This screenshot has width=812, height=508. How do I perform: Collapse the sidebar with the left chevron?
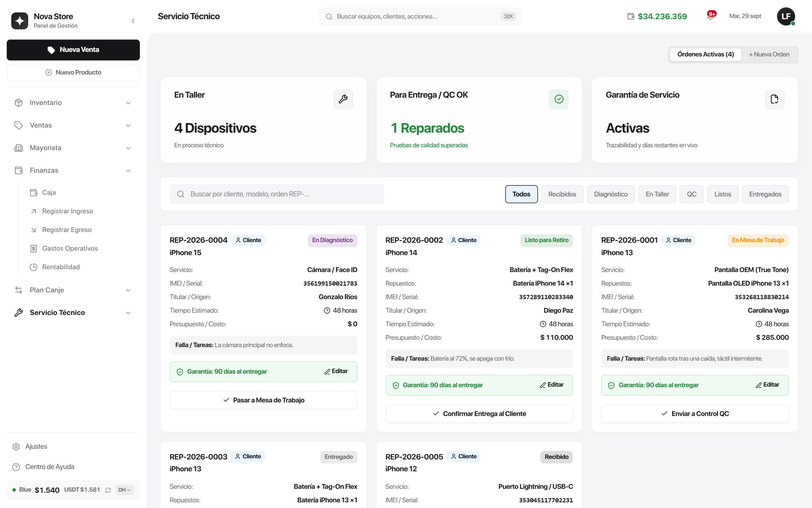(x=133, y=21)
